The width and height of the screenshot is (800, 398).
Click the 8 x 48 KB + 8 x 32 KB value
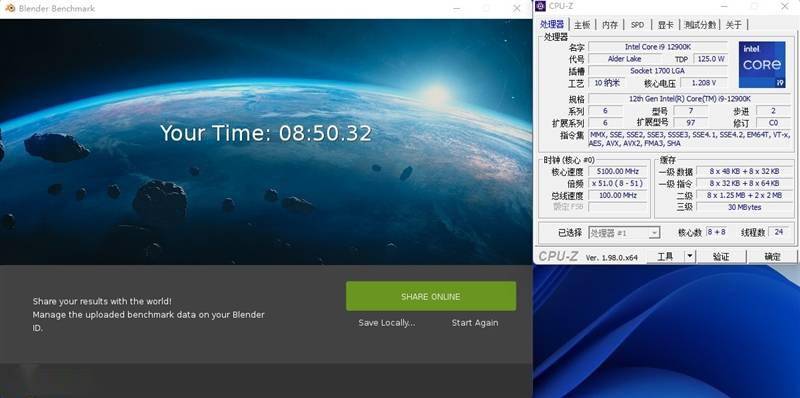(x=744, y=171)
